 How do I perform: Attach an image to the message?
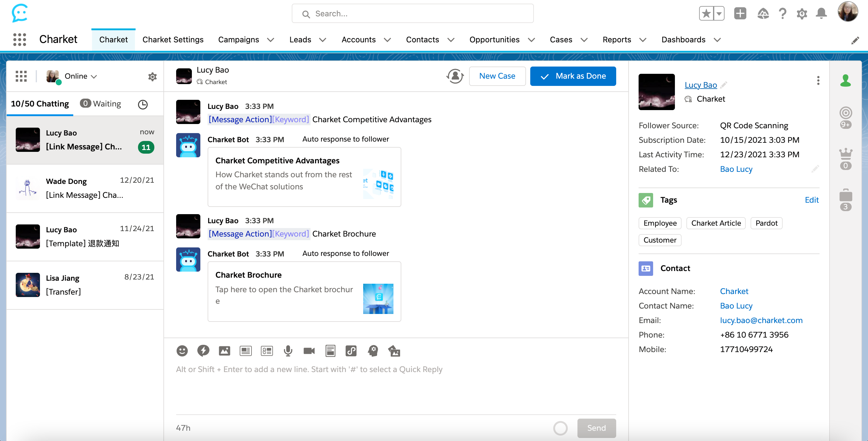(224, 351)
